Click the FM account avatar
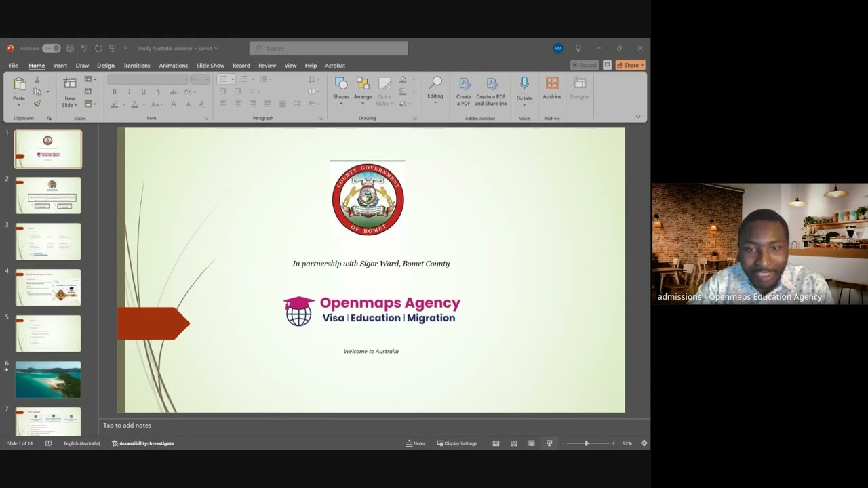This screenshot has height=488, width=868. pos(558,48)
